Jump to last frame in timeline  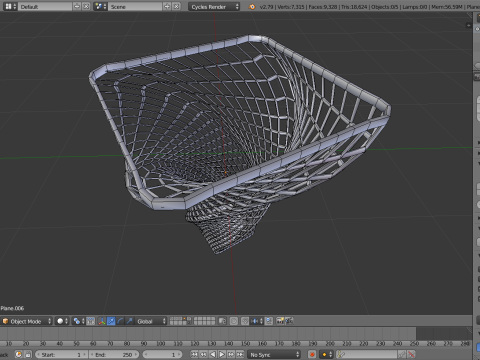(240, 354)
